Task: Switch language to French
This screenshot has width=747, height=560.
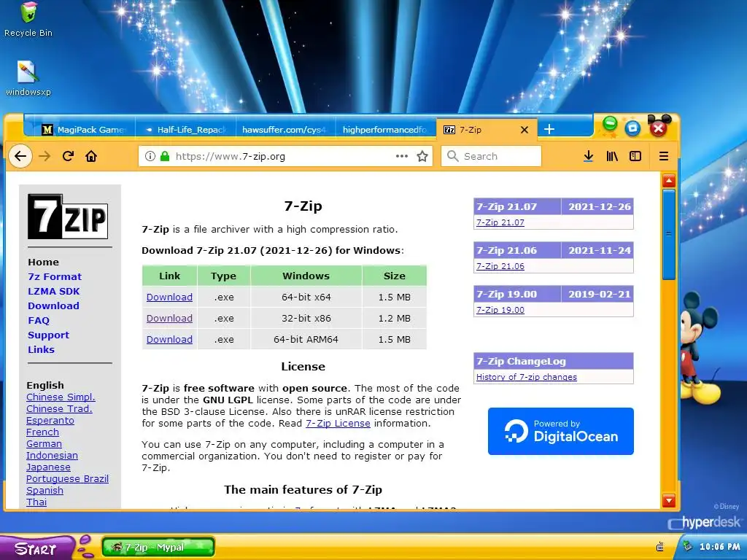Action: (42, 432)
